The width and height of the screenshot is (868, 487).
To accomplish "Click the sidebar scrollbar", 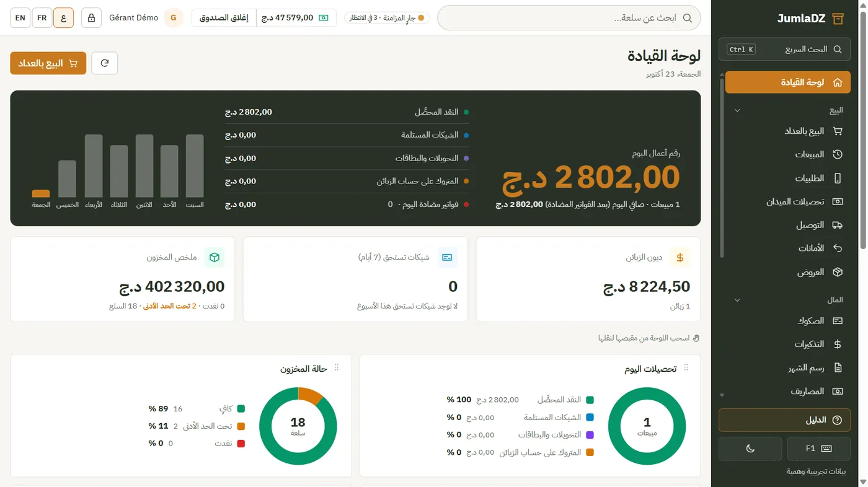I will [722, 167].
